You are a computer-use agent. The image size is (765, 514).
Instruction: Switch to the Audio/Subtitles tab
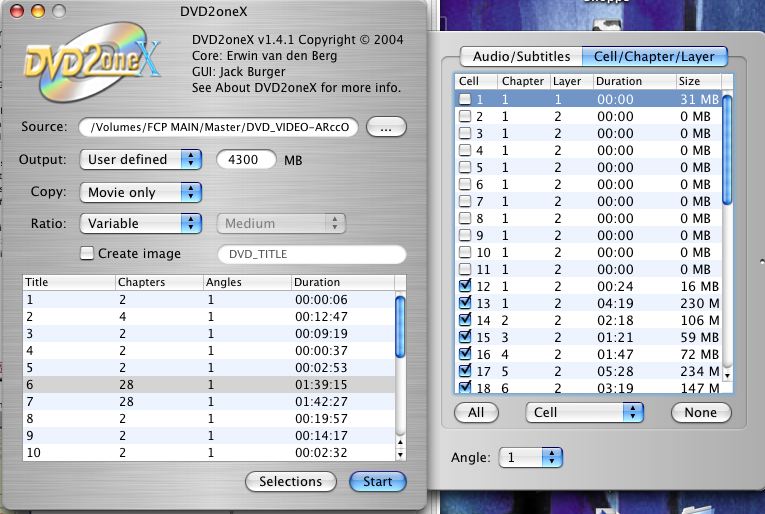[521, 57]
